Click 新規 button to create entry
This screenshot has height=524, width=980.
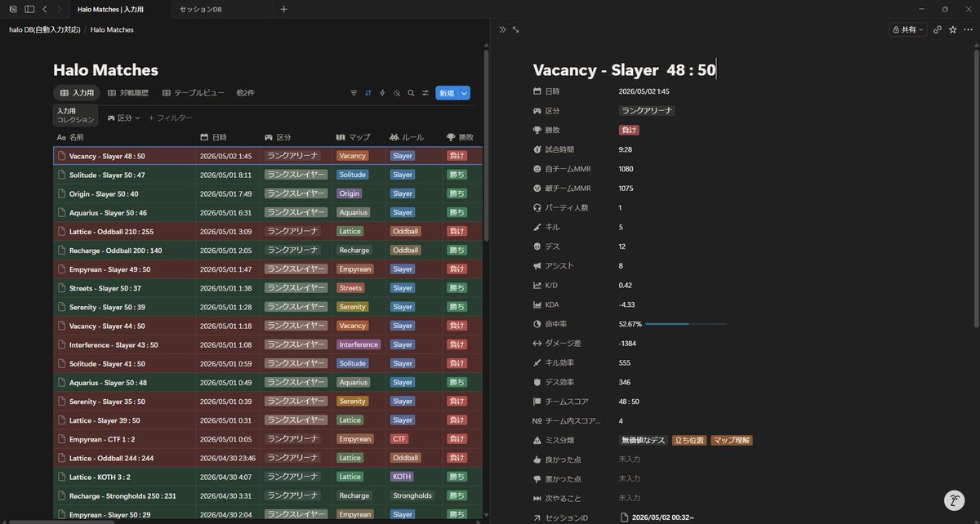pos(447,93)
